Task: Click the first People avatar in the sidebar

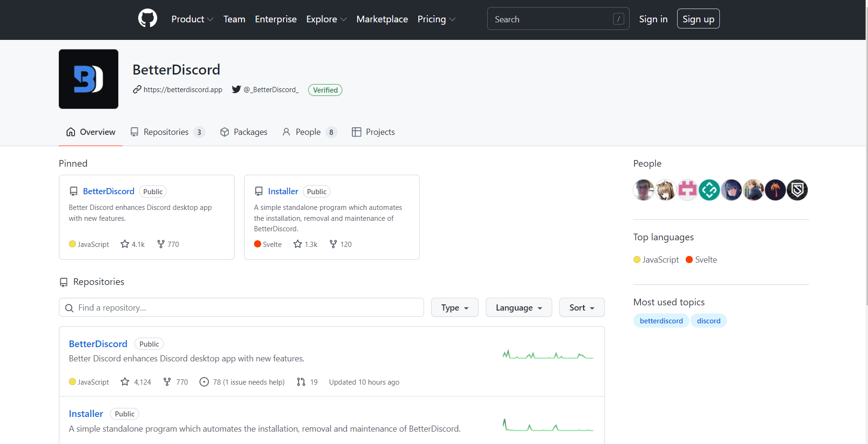Action: (643, 189)
